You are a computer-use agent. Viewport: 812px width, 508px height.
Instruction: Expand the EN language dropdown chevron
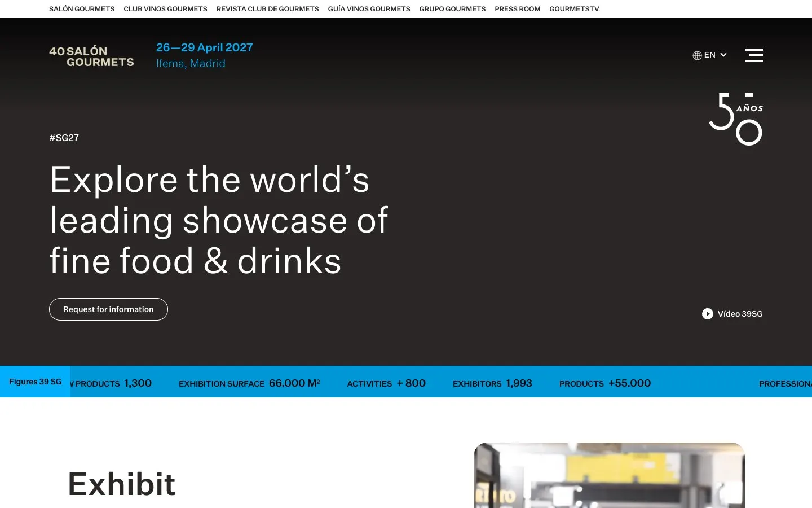coord(723,55)
